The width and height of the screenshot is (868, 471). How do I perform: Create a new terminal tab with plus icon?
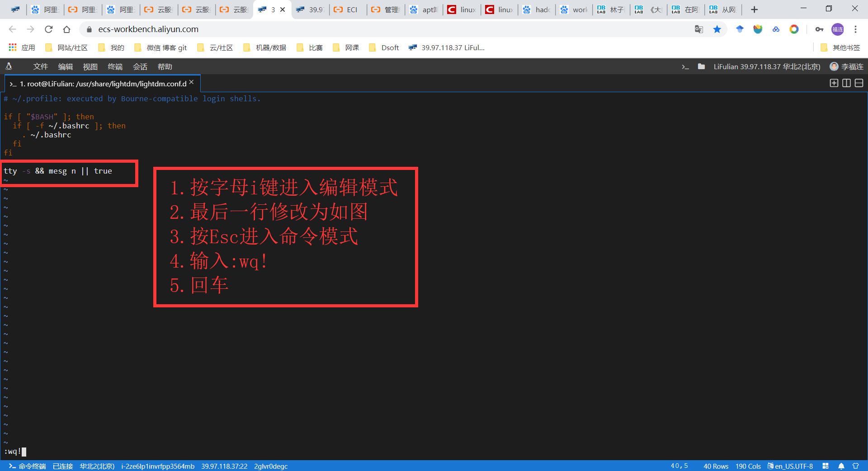tap(833, 83)
